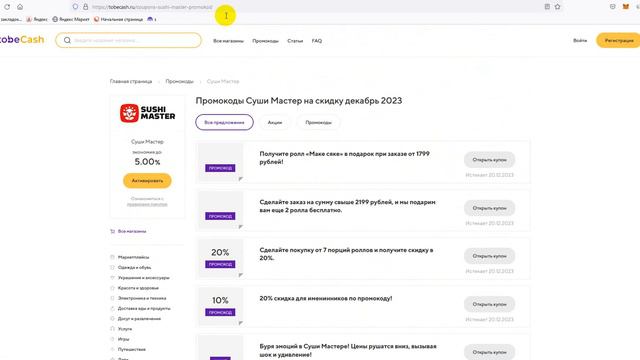Open the Игры category
The width and height of the screenshot is (640, 360).
pyautogui.click(x=123, y=339)
